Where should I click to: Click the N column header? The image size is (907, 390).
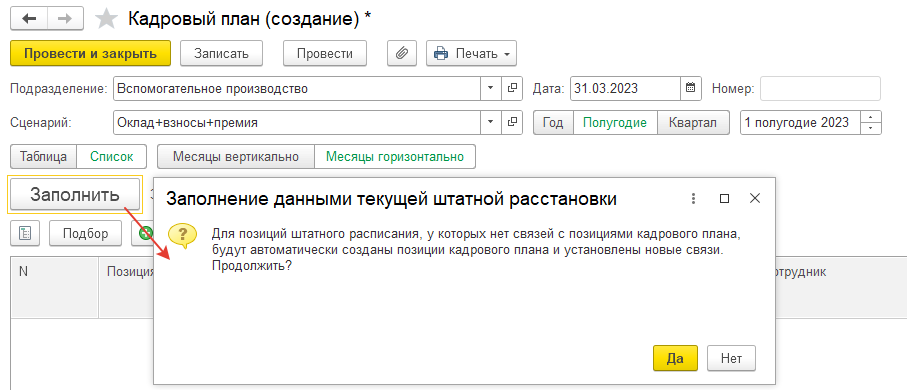(55, 287)
